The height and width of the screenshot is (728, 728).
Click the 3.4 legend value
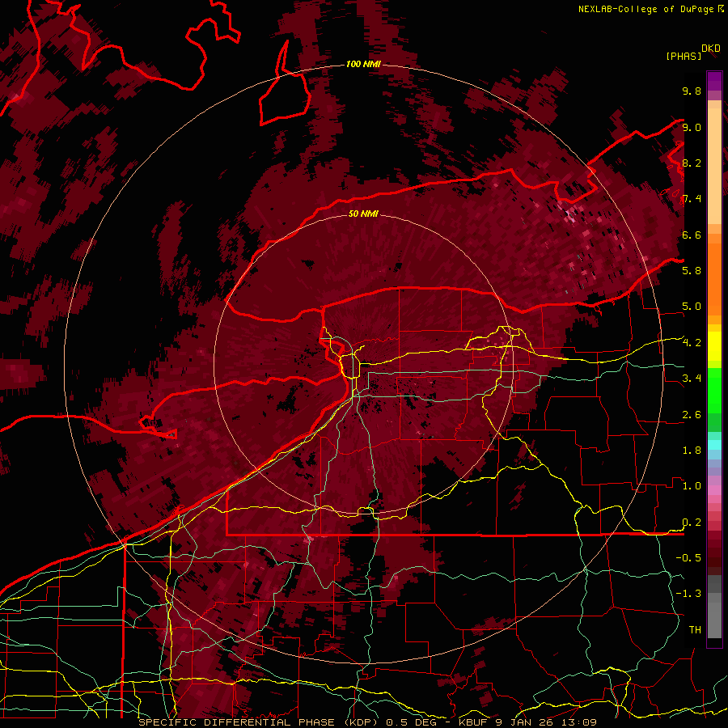coord(692,378)
